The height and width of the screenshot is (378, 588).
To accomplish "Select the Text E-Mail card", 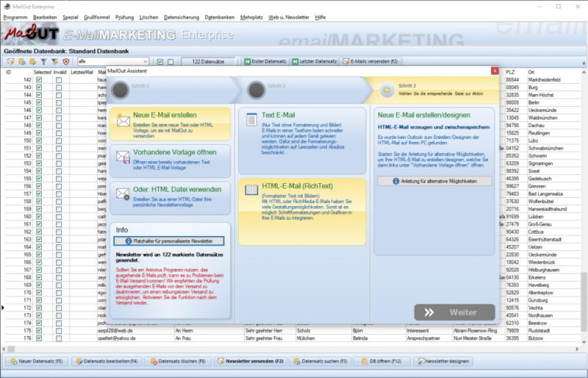I will 302,140.
